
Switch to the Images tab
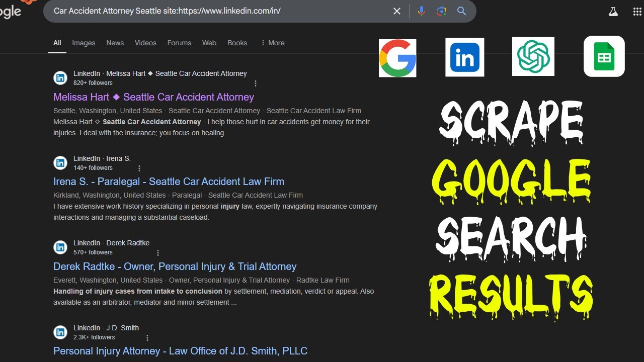[84, 43]
